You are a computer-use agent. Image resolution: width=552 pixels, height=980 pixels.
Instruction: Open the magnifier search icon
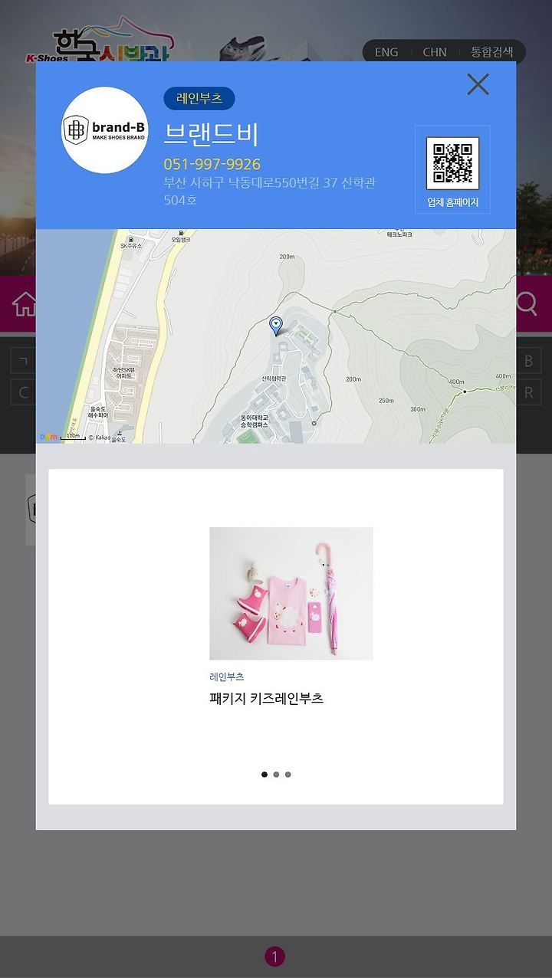(x=527, y=303)
